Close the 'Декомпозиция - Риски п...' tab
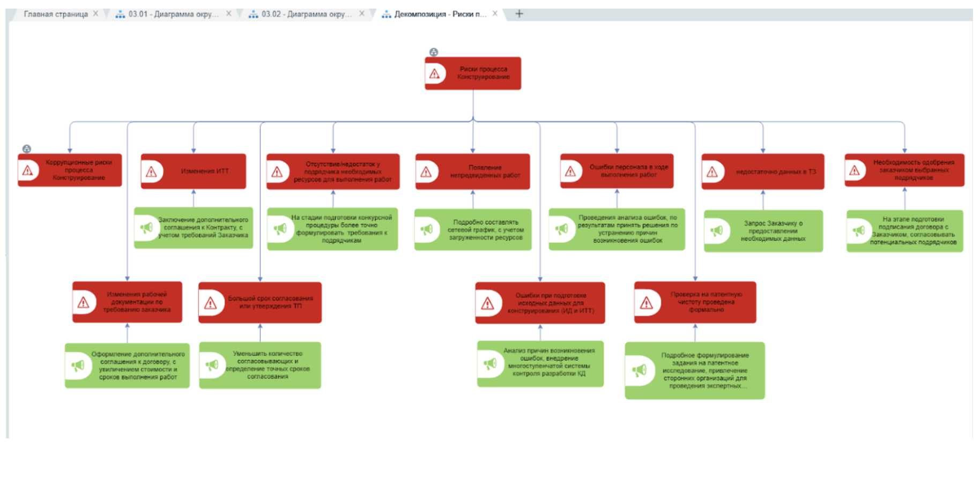 495,14
